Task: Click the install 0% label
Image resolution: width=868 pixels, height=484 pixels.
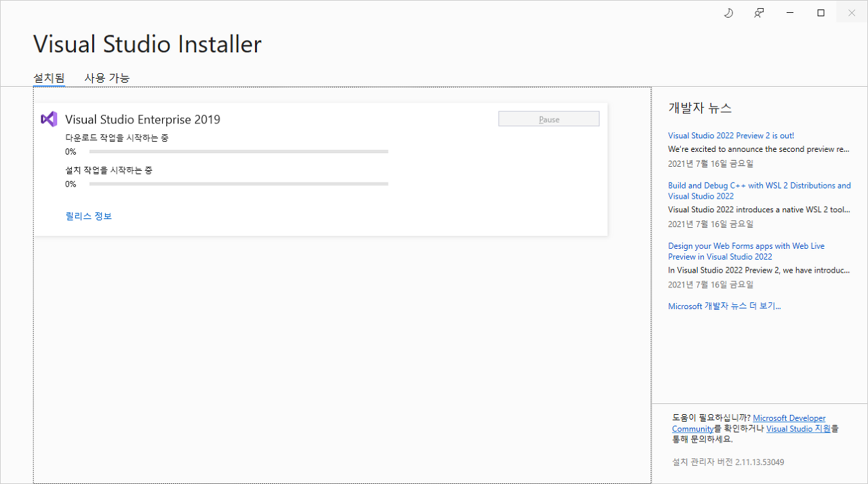Action: pyautogui.click(x=71, y=184)
